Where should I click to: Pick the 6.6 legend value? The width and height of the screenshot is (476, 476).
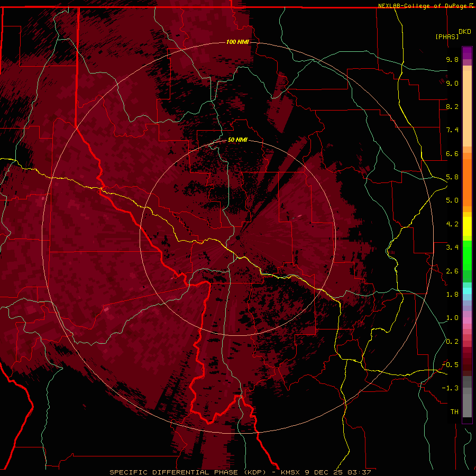tap(452, 153)
